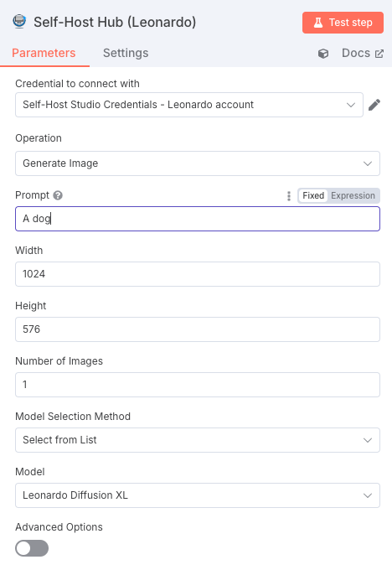Switch Prompt mode to Expression
Viewport: 392px width, 570px height.
(x=353, y=195)
